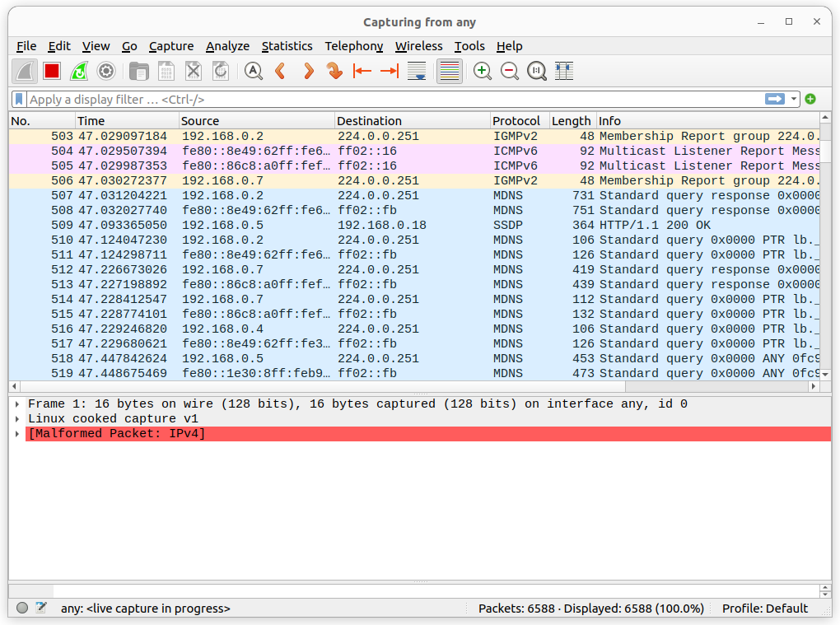Click packet list horizontal scrollbar left arrow
The height and width of the screenshot is (625, 840).
coord(15,386)
